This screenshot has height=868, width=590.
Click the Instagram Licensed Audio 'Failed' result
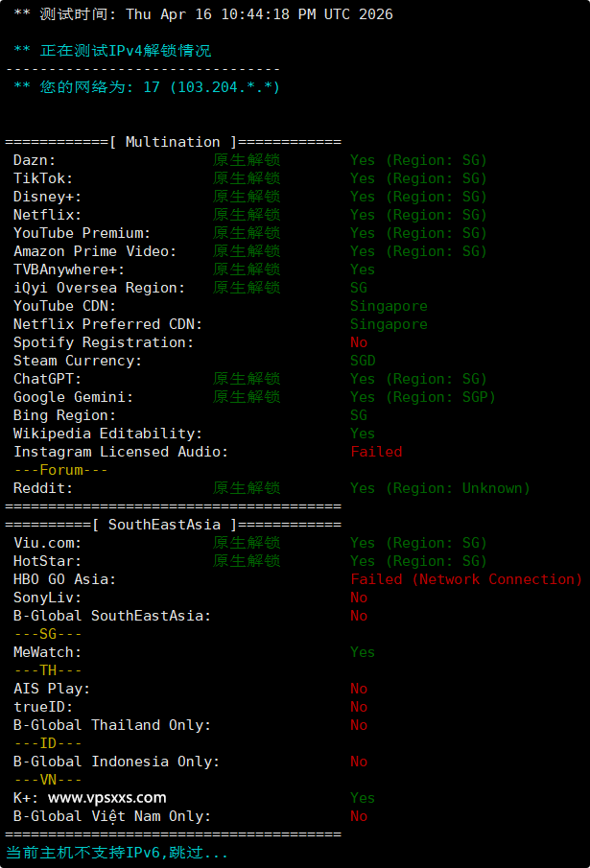tap(376, 452)
